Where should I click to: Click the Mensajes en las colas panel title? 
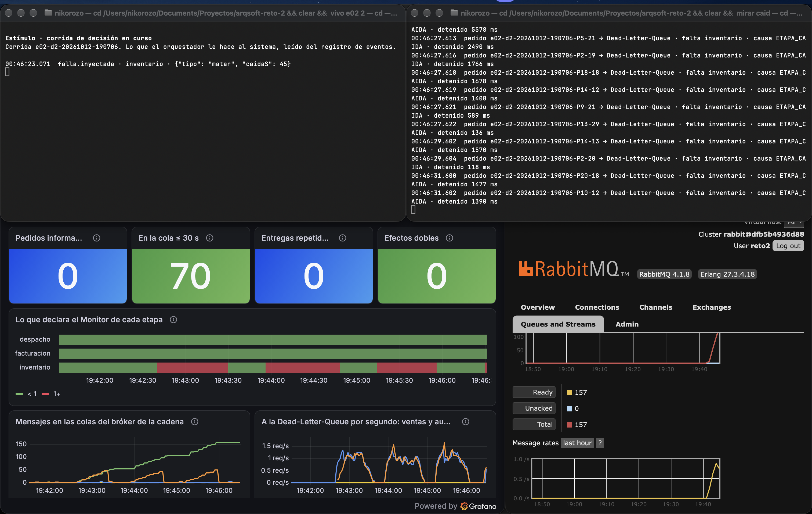tap(99, 422)
